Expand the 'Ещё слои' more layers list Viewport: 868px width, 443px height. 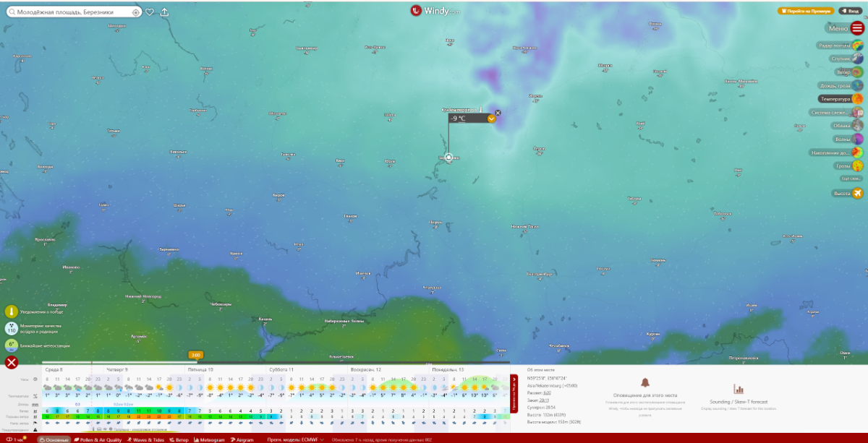tap(851, 179)
